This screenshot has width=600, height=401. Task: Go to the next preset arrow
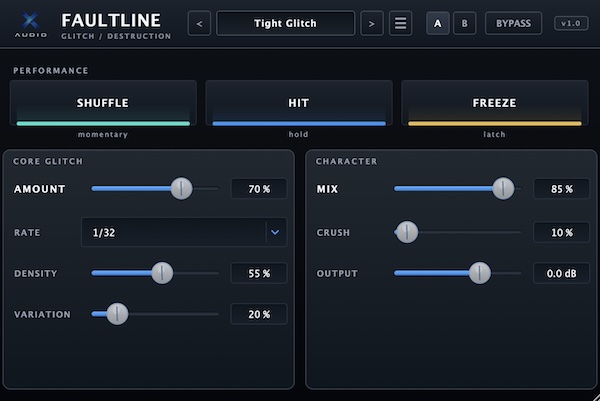[372, 23]
